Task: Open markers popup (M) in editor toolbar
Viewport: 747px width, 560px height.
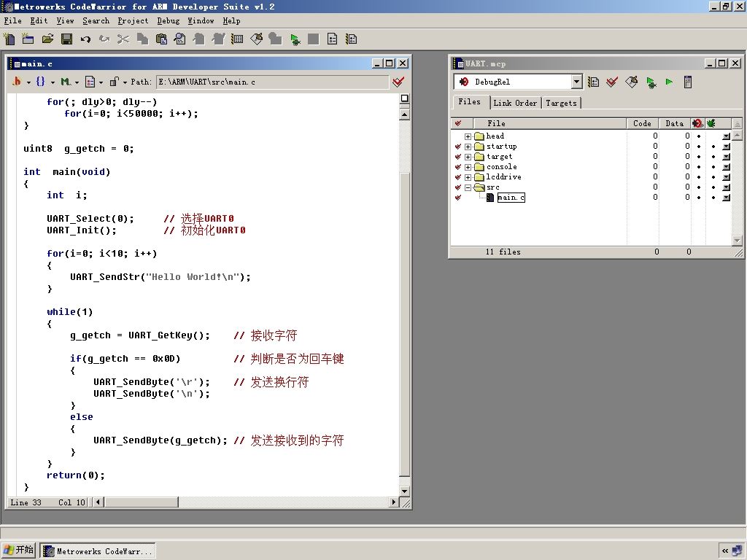Action: (69, 82)
